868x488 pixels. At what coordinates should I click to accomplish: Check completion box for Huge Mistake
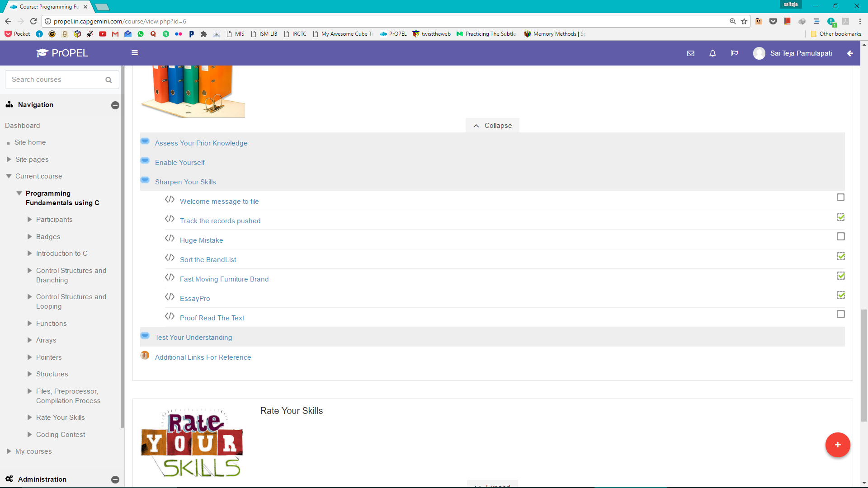pyautogui.click(x=840, y=236)
